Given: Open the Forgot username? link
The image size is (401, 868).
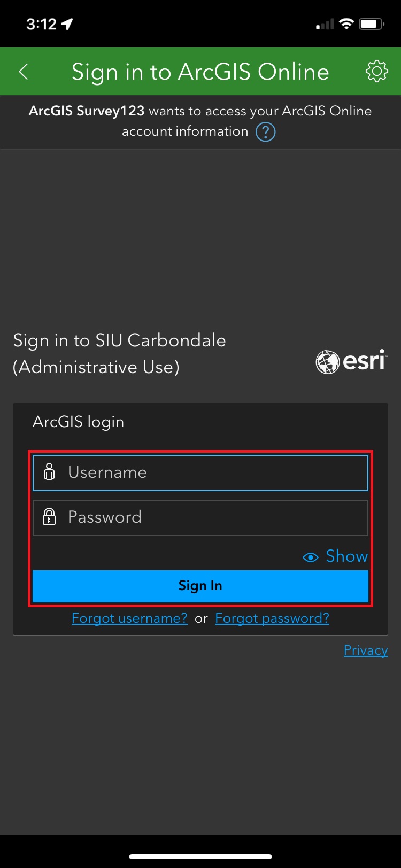Looking at the screenshot, I should (x=129, y=618).
